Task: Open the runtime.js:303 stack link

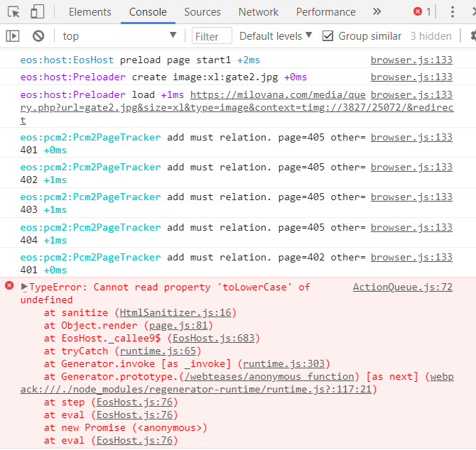Action: coord(284,363)
